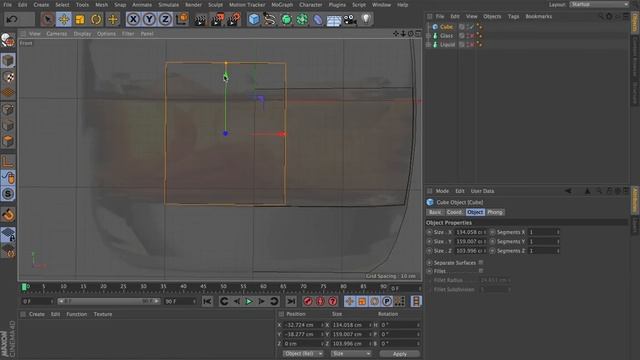This screenshot has width=640, height=360.
Task: Toggle Autokeying red button
Action: point(320,302)
